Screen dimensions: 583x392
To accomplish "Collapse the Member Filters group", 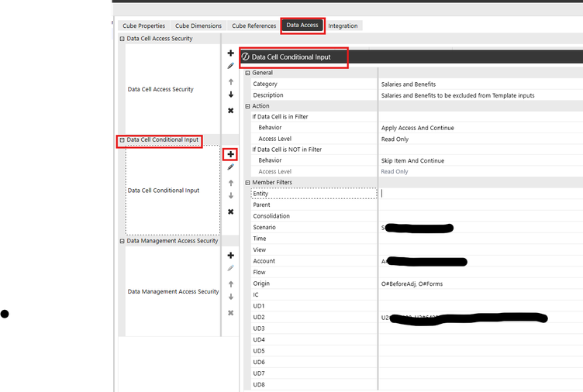I will 248,183.
